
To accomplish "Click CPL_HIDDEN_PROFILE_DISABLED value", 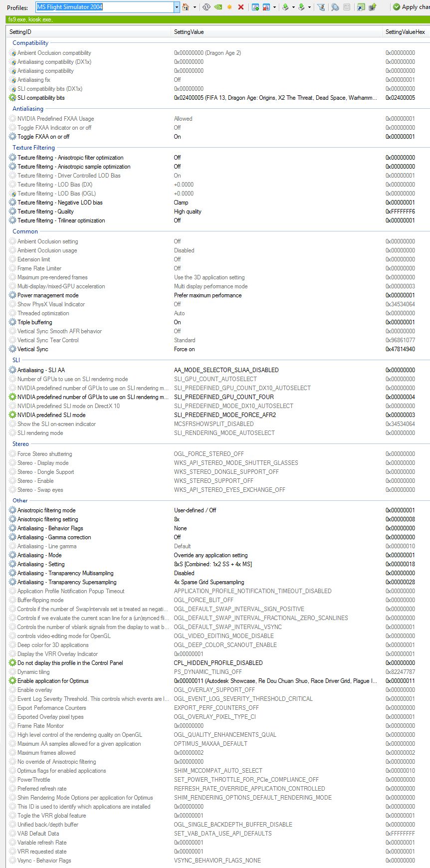I will coord(218,663).
